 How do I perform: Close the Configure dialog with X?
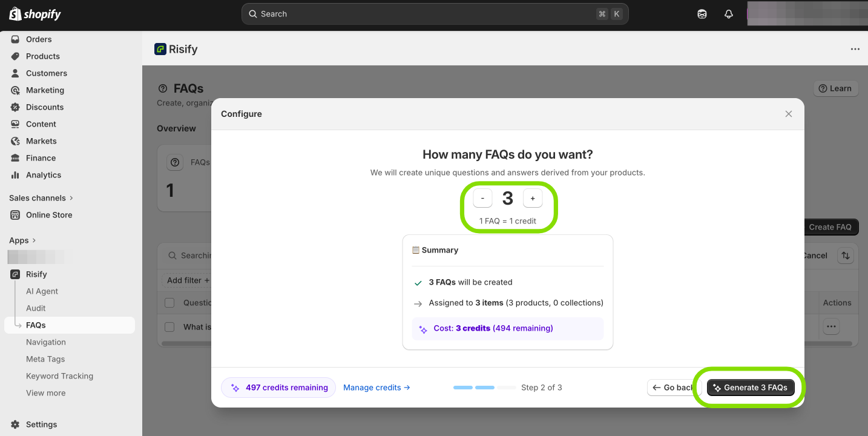click(788, 114)
